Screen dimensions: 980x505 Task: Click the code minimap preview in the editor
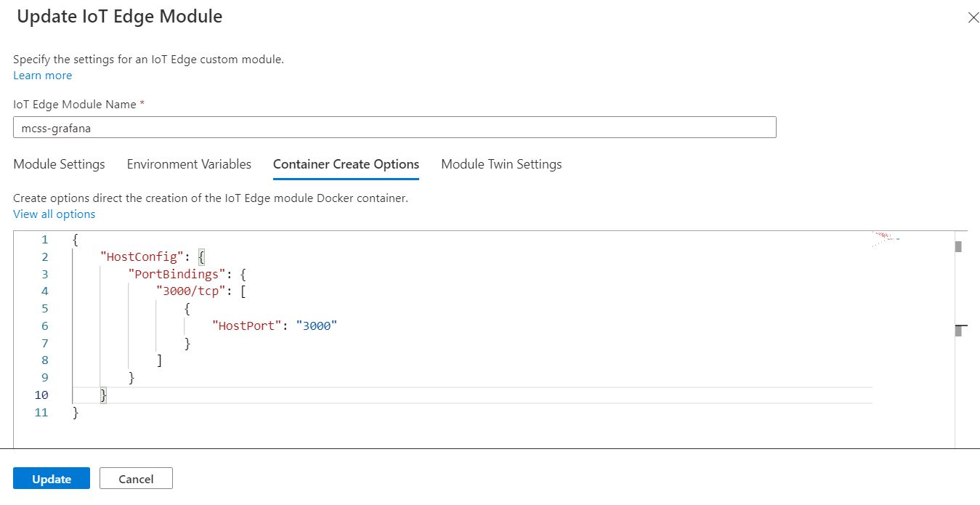[x=885, y=240]
